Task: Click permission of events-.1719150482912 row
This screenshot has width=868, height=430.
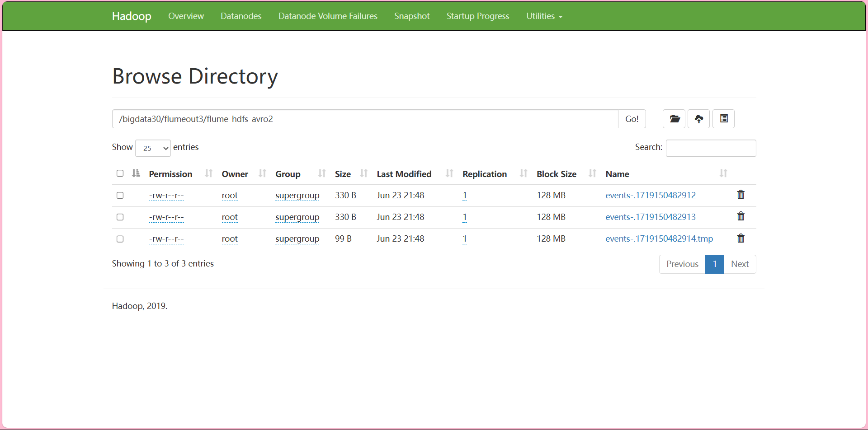Action: [x=166, y=196]
